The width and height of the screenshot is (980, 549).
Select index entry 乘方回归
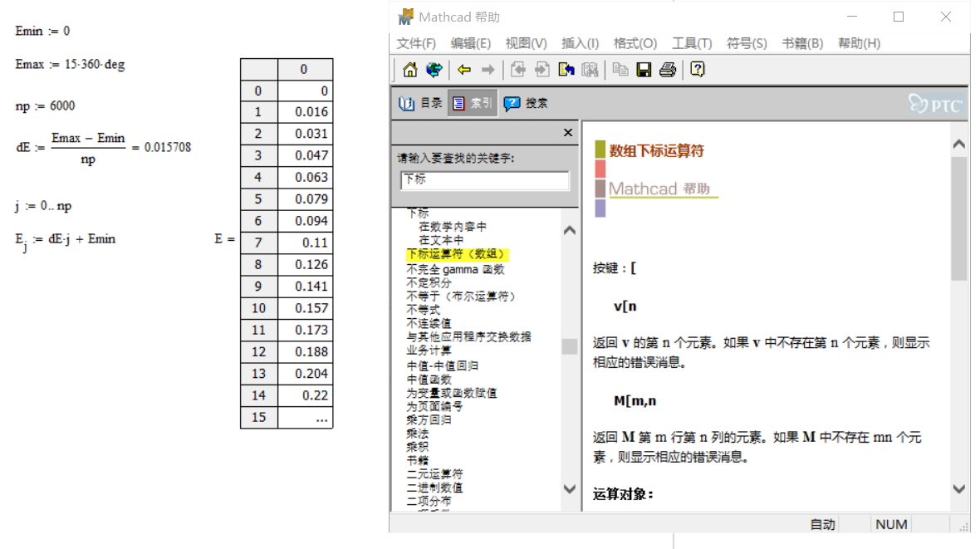point(429,419)
